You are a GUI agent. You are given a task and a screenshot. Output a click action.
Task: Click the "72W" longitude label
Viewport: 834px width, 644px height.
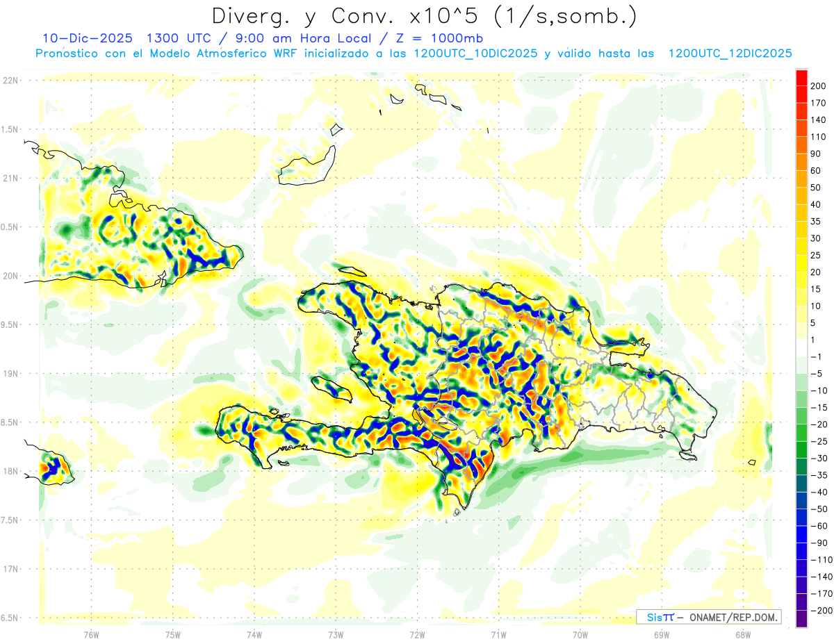click(x=417, y=634)
